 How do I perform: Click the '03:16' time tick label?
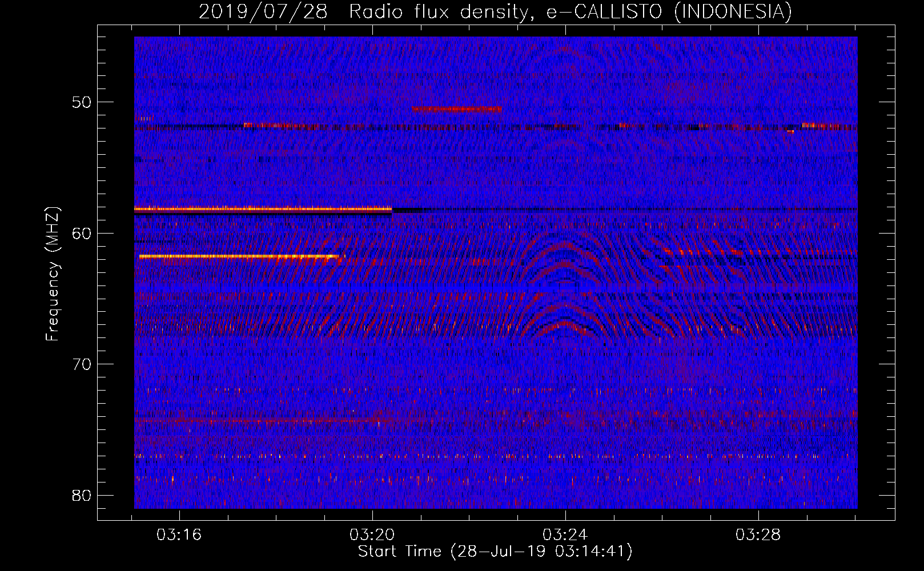tap(179, 535)
